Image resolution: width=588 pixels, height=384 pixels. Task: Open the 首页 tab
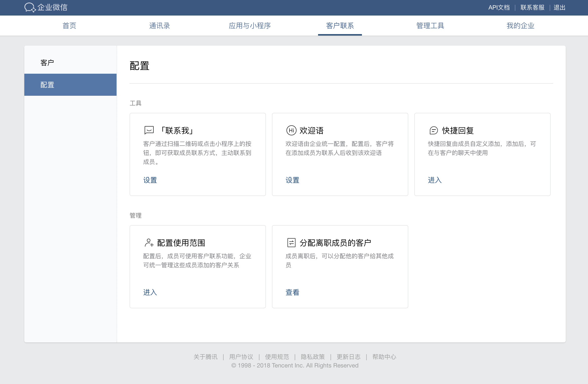[x=69, y=26]
